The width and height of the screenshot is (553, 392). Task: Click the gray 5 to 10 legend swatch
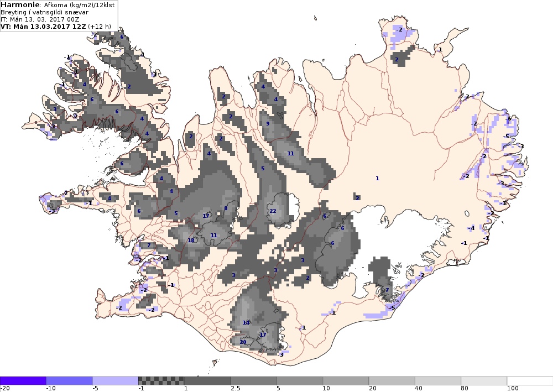[x=300, y=381]
